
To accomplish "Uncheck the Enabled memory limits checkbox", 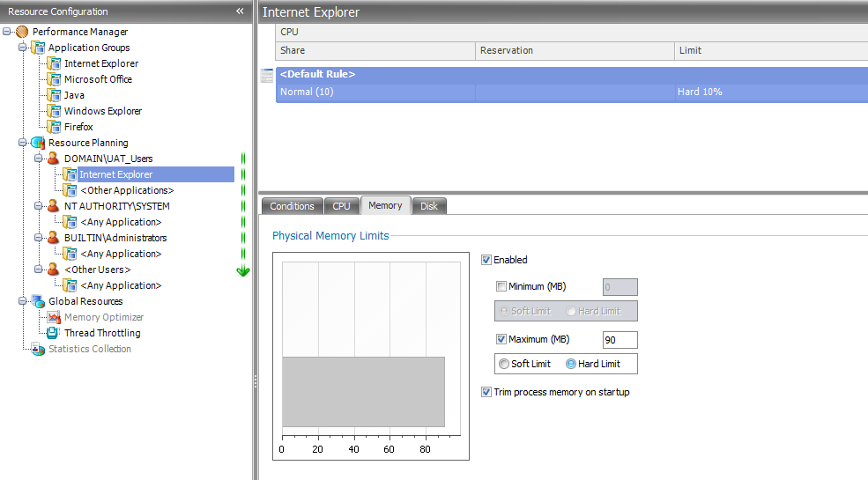I will coord(486,260).
